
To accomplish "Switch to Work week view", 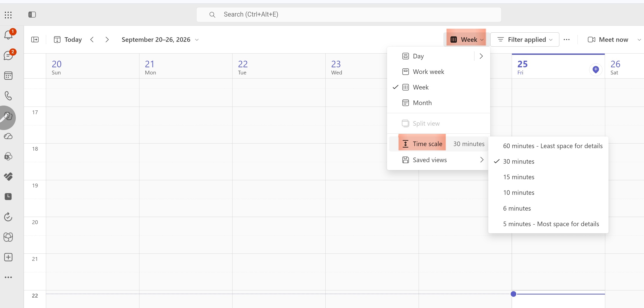I will coord(439,72).
